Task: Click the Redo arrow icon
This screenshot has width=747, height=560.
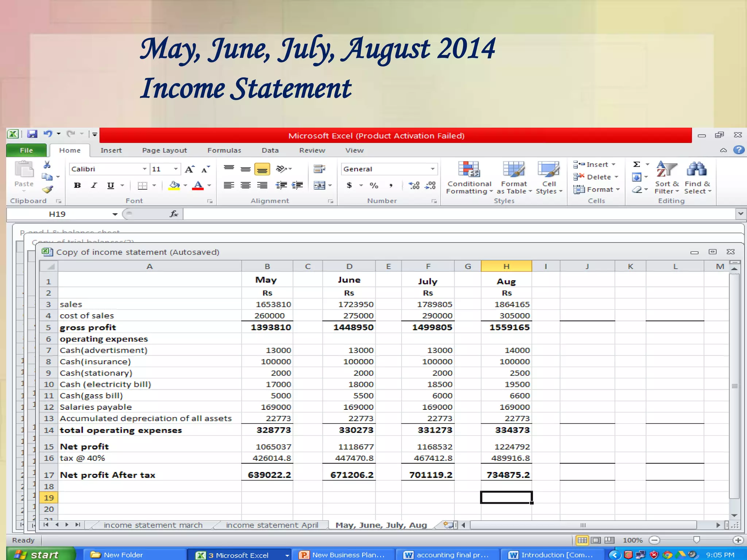Action: [x=71, y=134]
